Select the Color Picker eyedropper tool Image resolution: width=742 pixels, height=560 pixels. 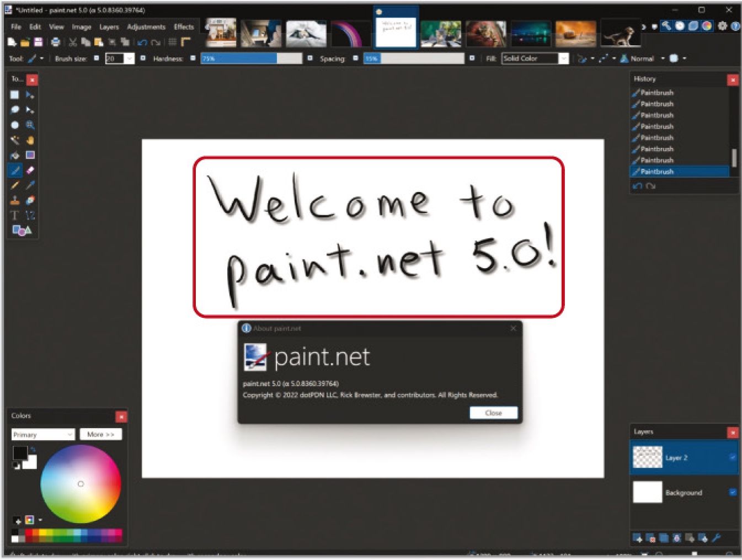(x=30, y=185)
